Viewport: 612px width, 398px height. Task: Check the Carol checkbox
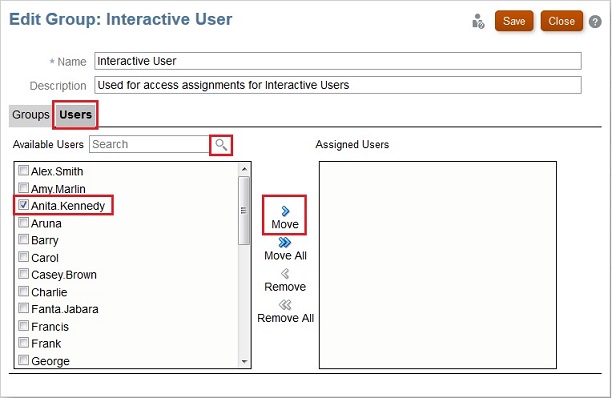click(23, 257)
